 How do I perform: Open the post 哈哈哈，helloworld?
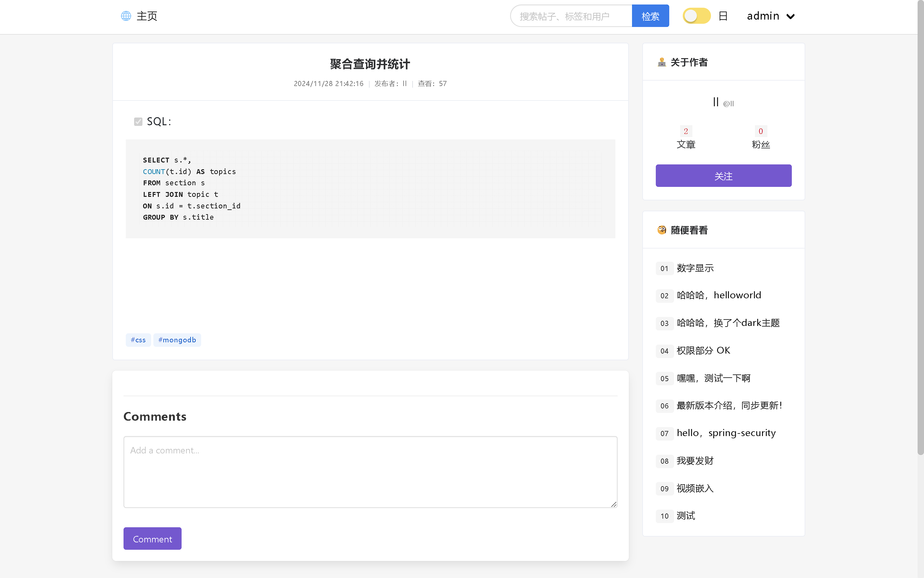[719, 295]
